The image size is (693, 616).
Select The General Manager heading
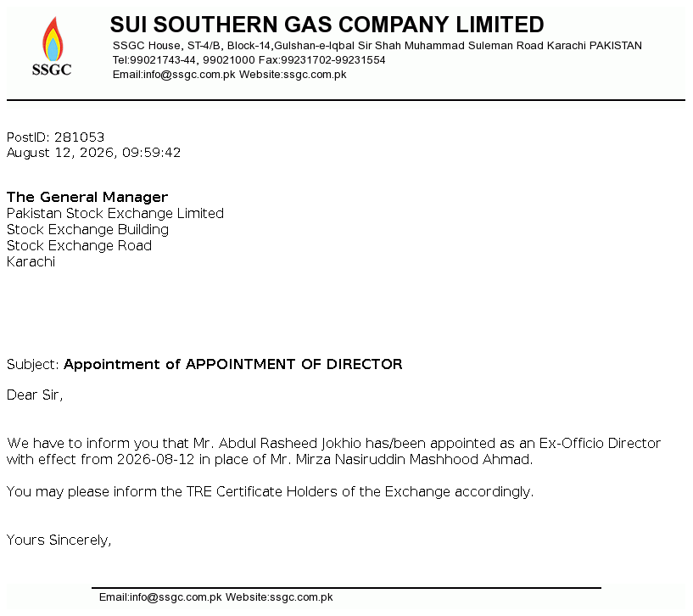coord(87,197)
